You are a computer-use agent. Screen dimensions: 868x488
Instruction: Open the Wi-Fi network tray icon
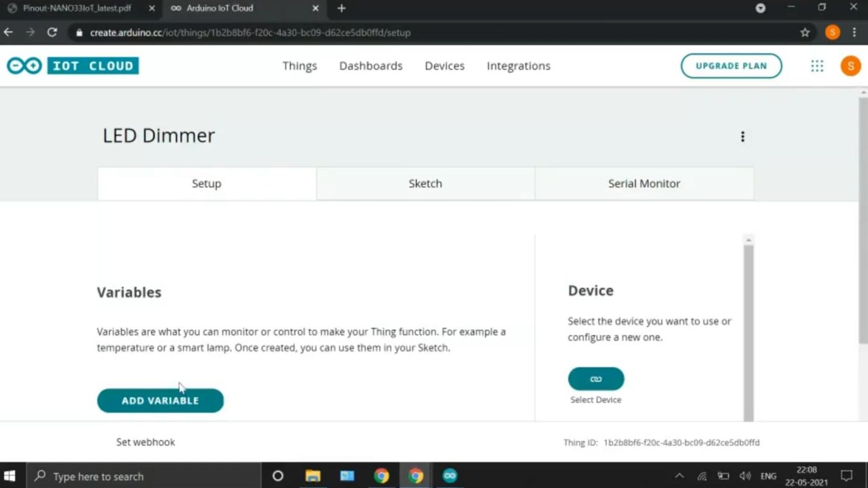(x=702, y=476)
